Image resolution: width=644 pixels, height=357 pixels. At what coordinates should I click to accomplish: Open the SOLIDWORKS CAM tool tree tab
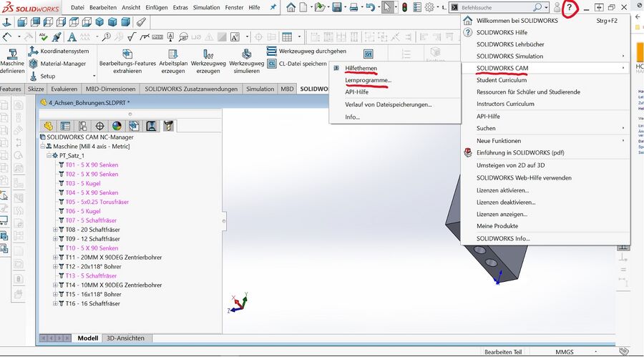(168, 126)
